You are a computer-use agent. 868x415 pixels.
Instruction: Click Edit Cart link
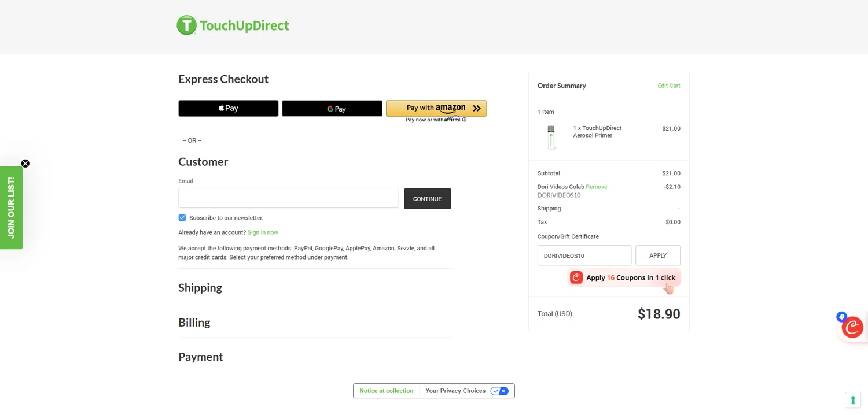click(x=668, y=86)
